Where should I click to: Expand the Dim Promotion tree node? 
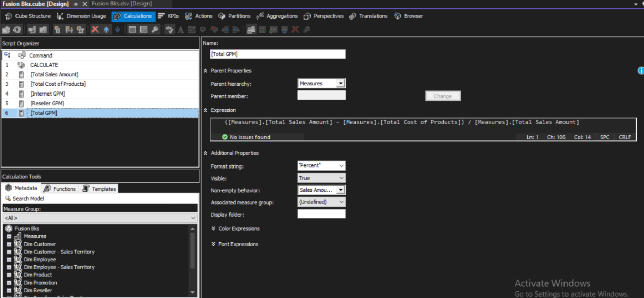click(9, 283)
